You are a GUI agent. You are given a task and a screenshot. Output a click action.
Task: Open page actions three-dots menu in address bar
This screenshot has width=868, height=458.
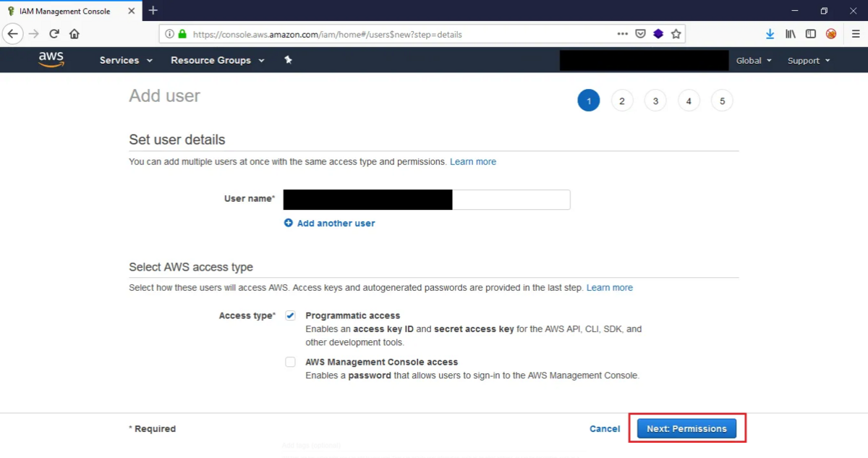point(623,34)
